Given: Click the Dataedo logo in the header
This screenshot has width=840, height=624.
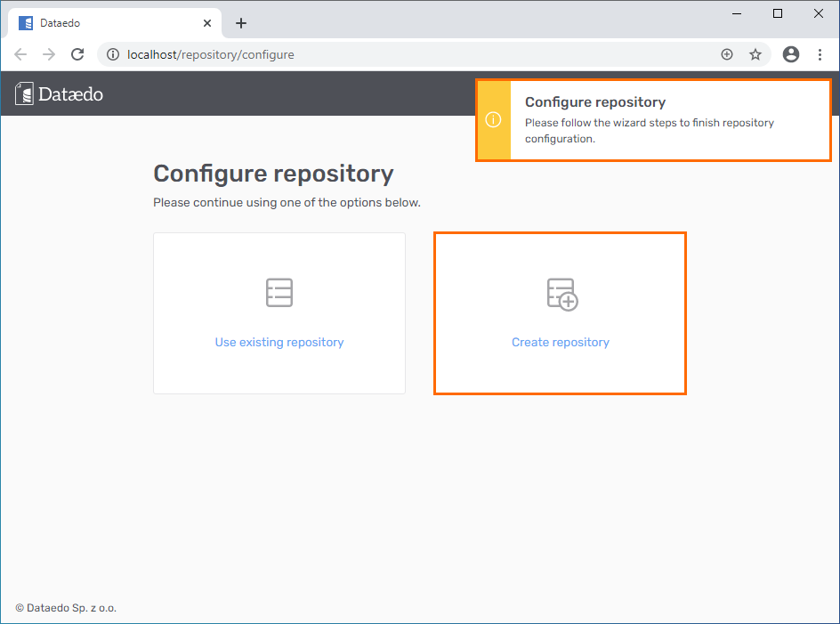Looking at the screenshot, I should click(x=60, y=93).
